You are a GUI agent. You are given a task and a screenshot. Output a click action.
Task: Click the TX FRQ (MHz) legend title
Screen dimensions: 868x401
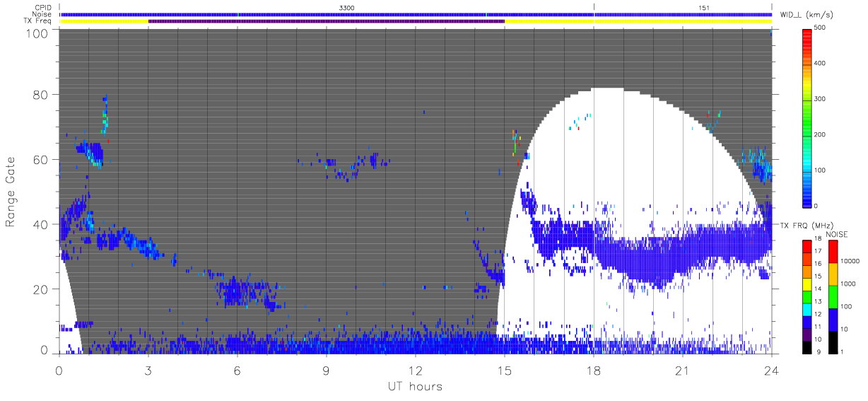(x=807, y=226)
